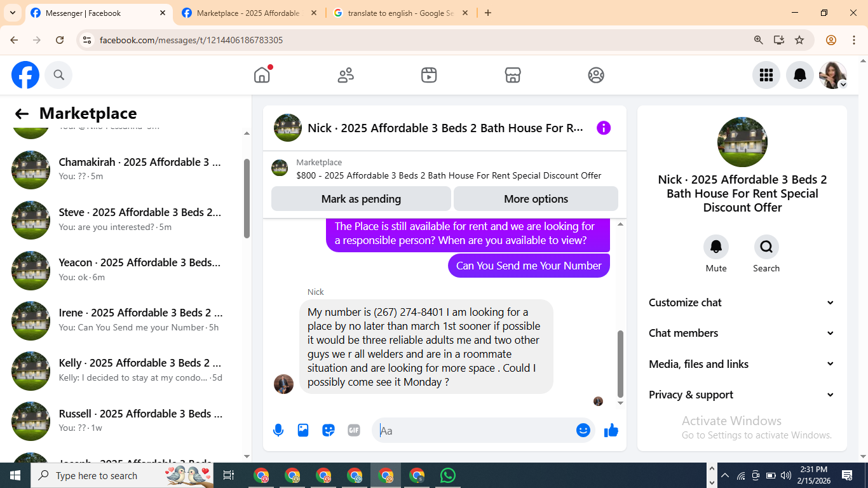Click the volume icon in system tray
This screenshot has height=488, width=868.
click(x=786, y=475)
